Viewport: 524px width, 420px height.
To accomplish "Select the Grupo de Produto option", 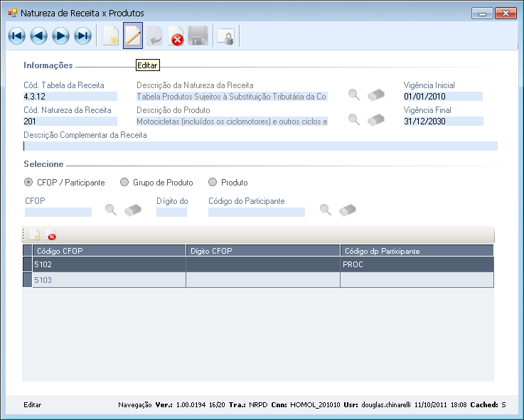I will coord(124,182).
